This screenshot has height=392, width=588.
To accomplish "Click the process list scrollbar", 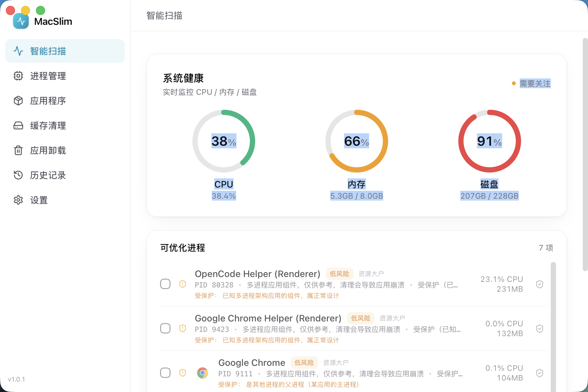I will 553,327.
